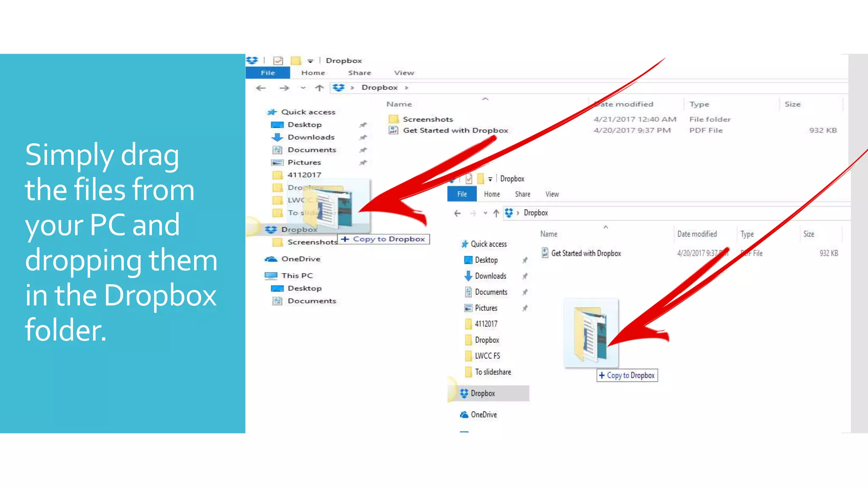Open View tab in upper Dropbox window
The width and height of the screenshot is (868, 488).
404,73
